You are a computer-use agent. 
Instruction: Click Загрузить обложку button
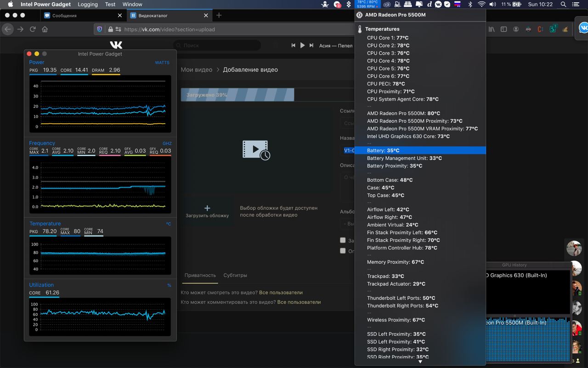(207, 212)
